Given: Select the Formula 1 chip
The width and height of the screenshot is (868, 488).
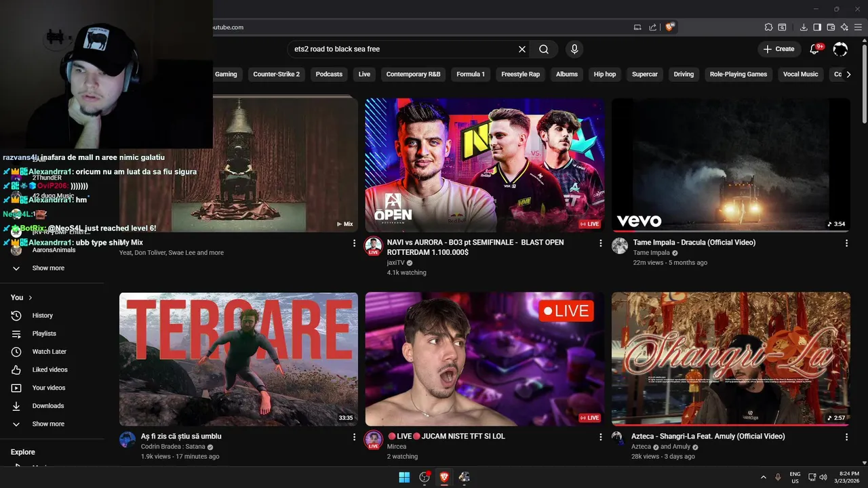Looking at the screenshot, I should click(x=471, y=74).
